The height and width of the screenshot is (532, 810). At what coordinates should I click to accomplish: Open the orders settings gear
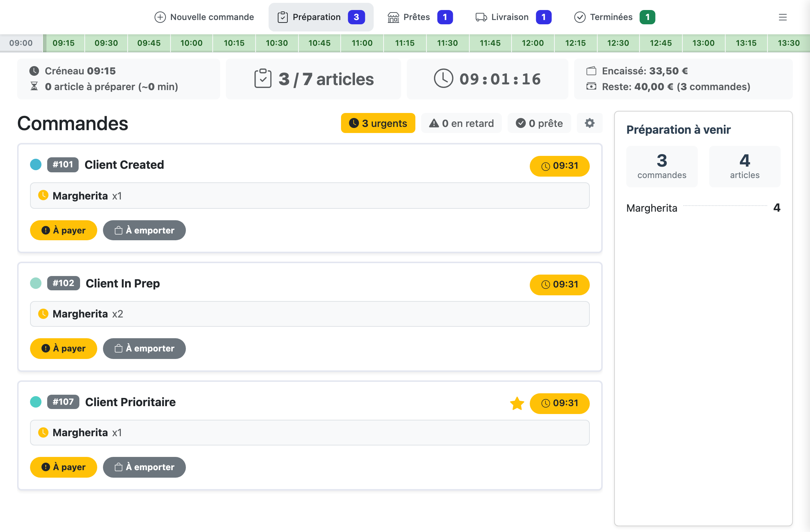[590, 123]
